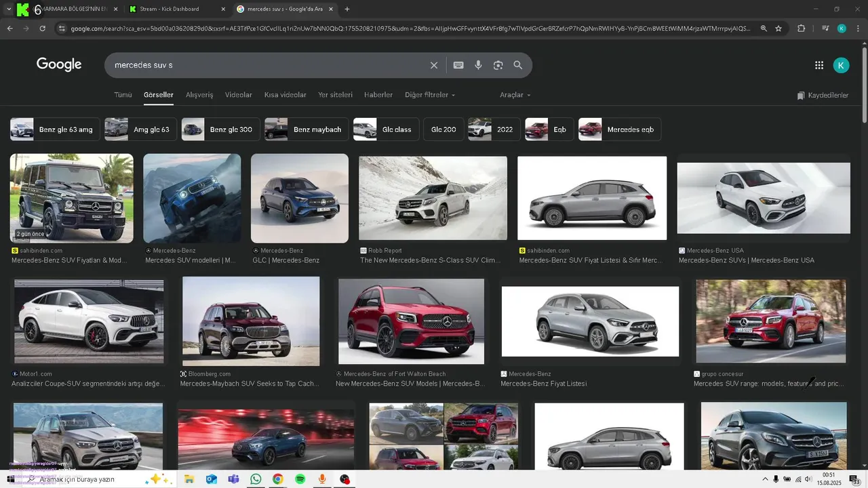Bookmark this page with the star
Viewport: 868px width, 488px height.
pyautogui.click(x=778, y=28)
